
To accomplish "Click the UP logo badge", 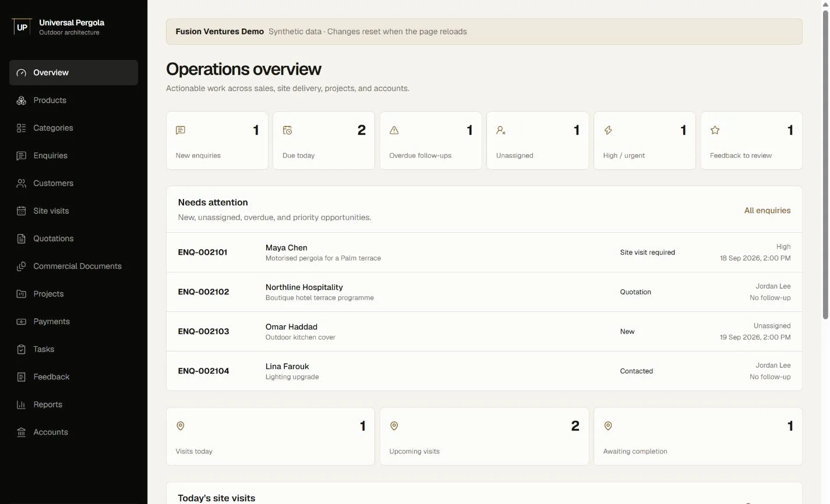I will [22, 27].
